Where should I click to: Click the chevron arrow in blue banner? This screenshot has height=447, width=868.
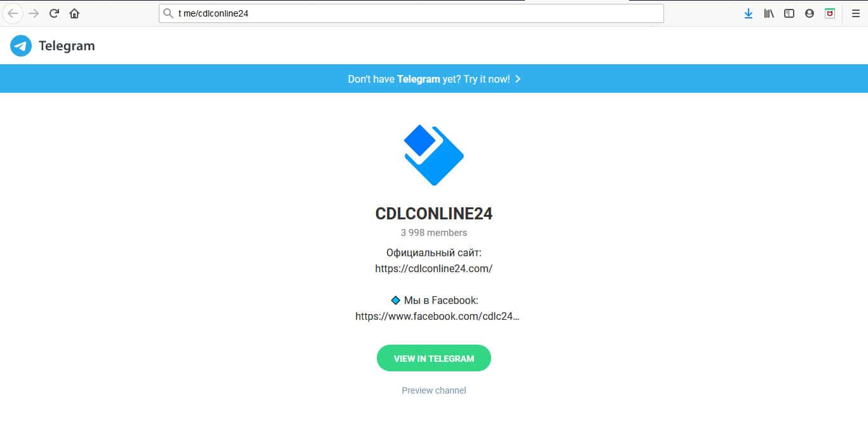518,79
